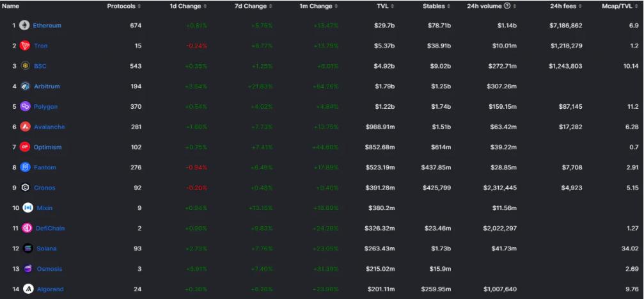Open the Solana chain link
This screenshot has width=644, height=299.
click(x=46, y=248)
